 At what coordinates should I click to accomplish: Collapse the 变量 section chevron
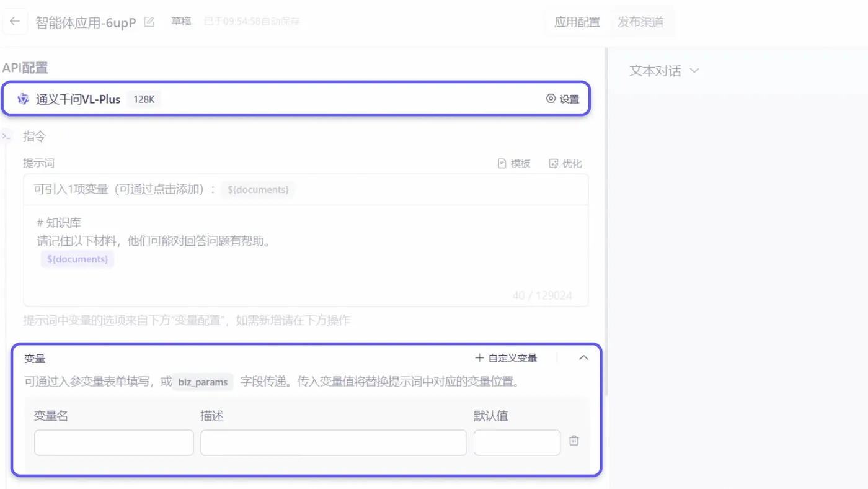coord(583,357)
